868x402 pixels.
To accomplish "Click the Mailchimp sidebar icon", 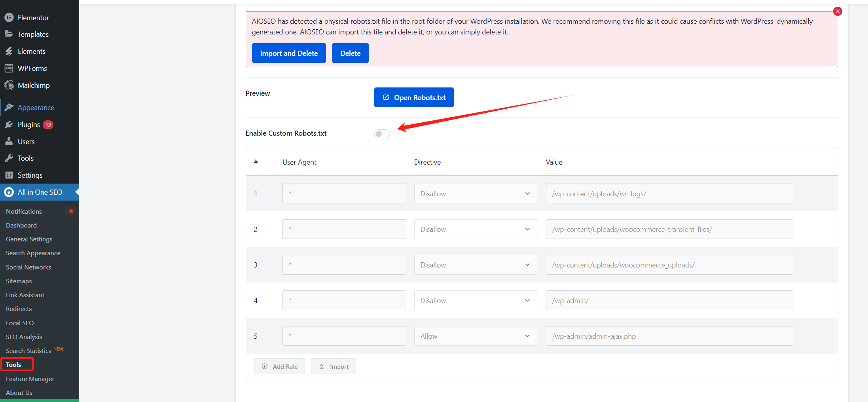I will pos(9,85).
